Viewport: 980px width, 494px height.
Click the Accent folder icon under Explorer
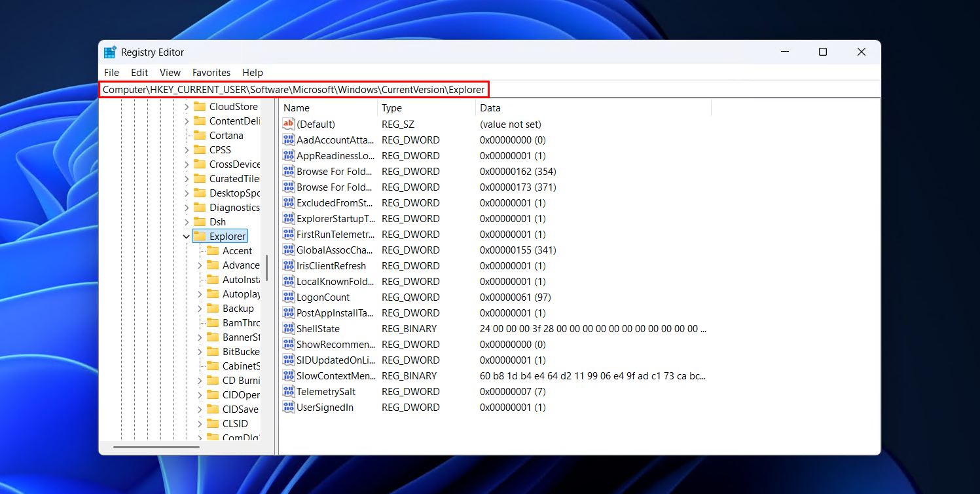213,251
